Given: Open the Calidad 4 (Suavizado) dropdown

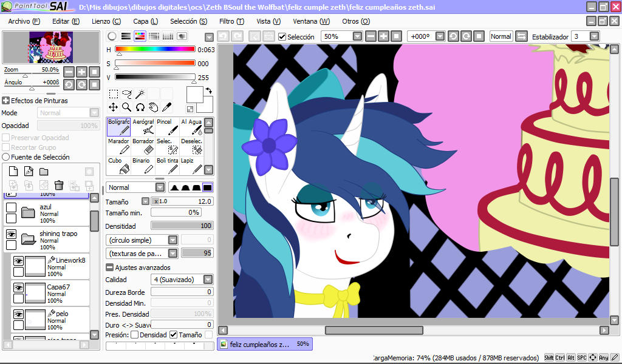Looking at the screenshot, I should coord(208,280).
